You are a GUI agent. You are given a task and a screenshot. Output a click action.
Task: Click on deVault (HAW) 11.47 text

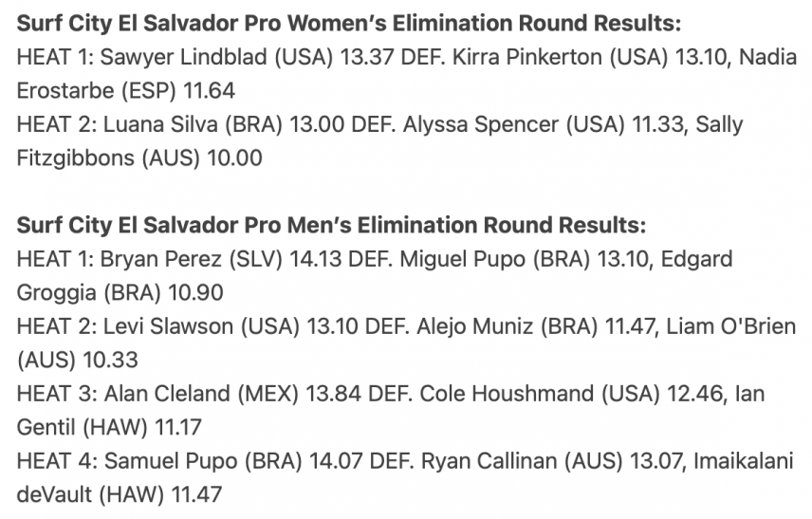(120, 494)
